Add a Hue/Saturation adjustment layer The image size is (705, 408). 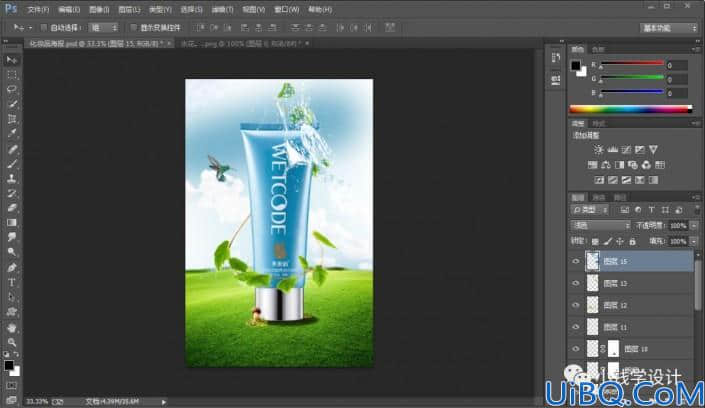coord(593,165)
